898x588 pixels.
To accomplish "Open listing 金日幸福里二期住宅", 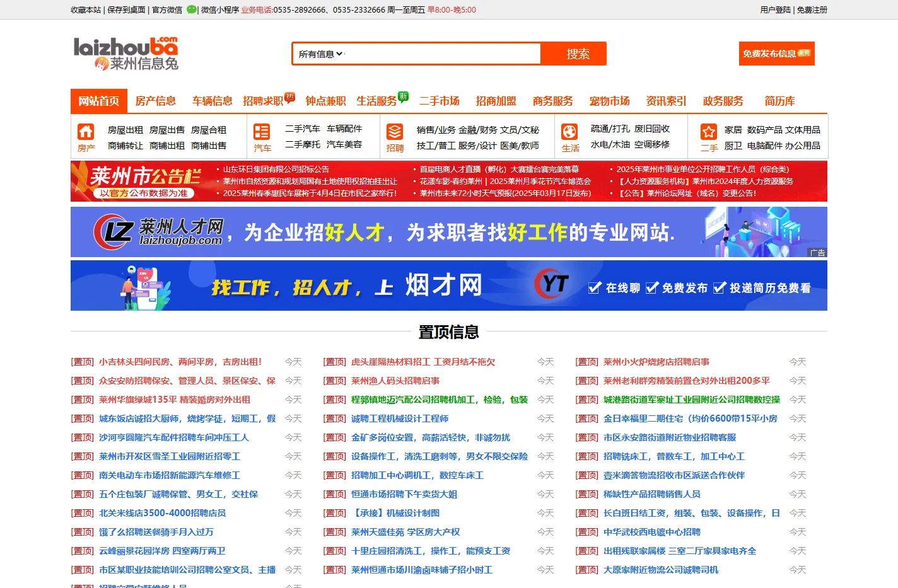I will pyautogui.click(x=691, y=418).
